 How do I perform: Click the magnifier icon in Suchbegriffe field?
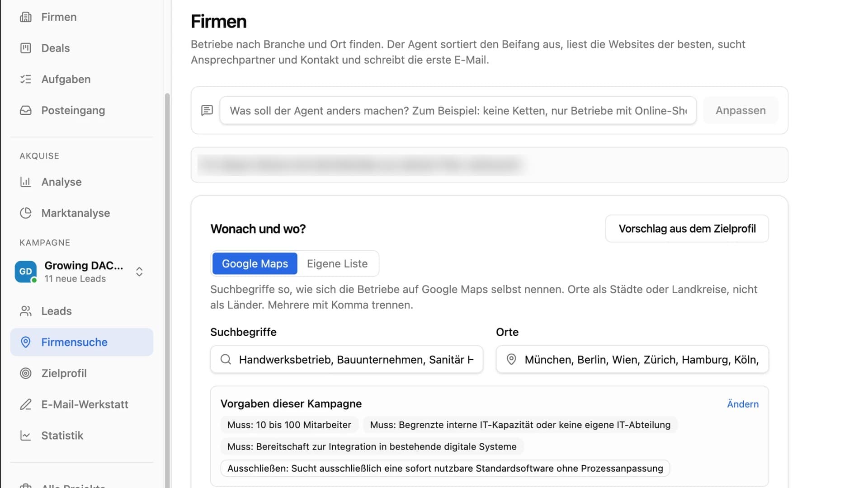click(x=226, y=360)
